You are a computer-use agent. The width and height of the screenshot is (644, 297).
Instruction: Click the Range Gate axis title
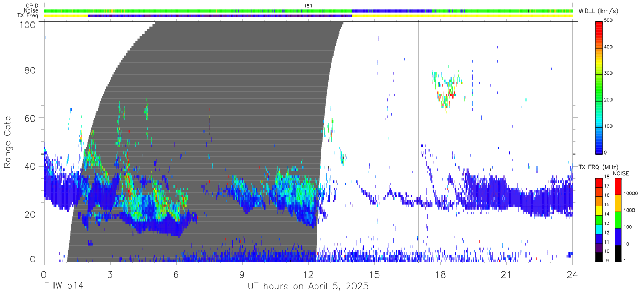pyautogui.click(x=8, y=143)
